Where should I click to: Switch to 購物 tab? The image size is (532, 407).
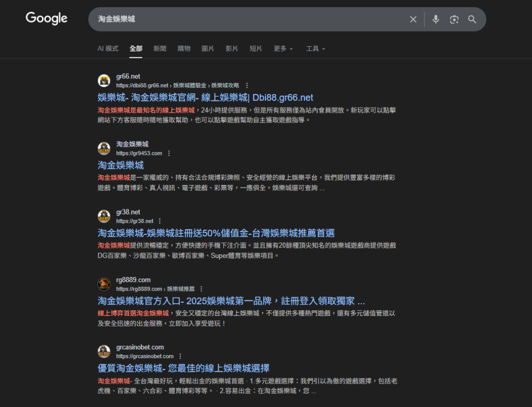[184, 48]
